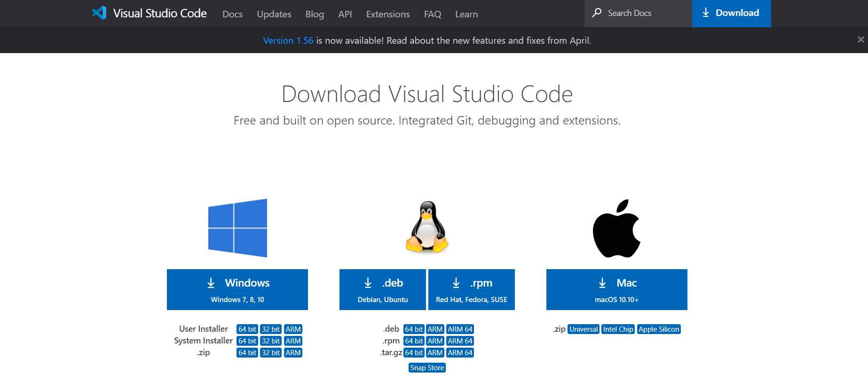Go to the Blog page
The height and width of the screenshot is (389, 868).
[315, 14]
